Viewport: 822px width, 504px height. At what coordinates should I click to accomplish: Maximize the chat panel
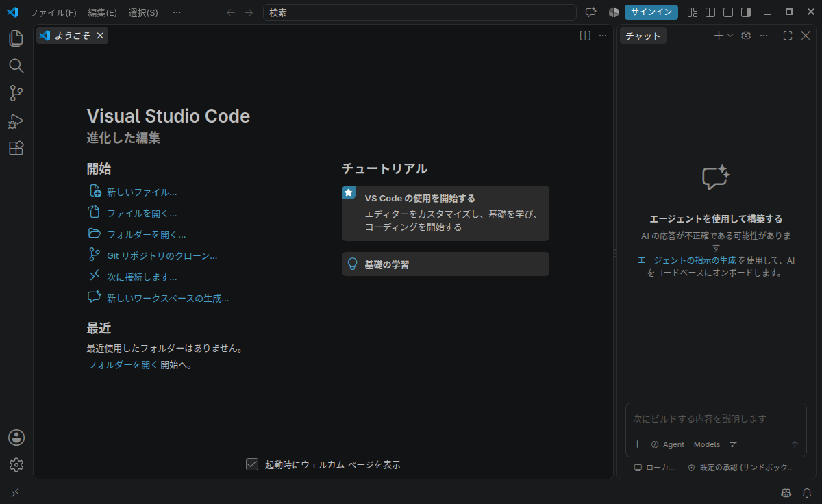click(788, 36)
